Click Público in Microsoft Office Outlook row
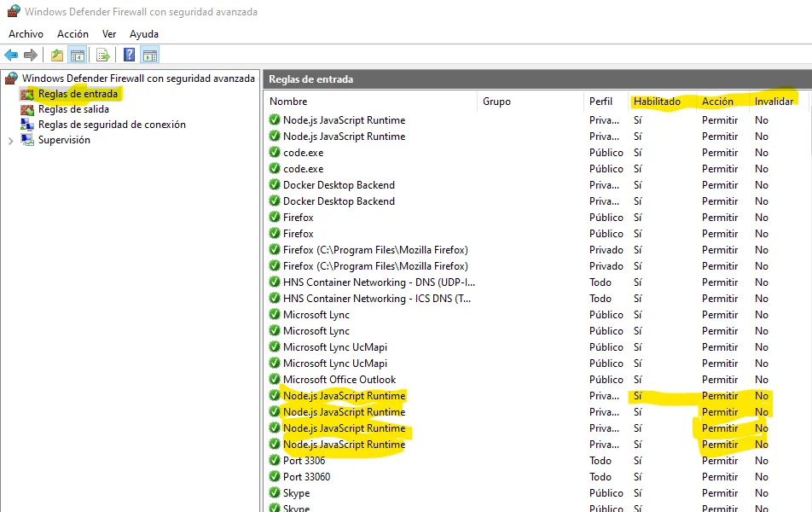Viewport: 812px width, 512px height. (606, 380)
